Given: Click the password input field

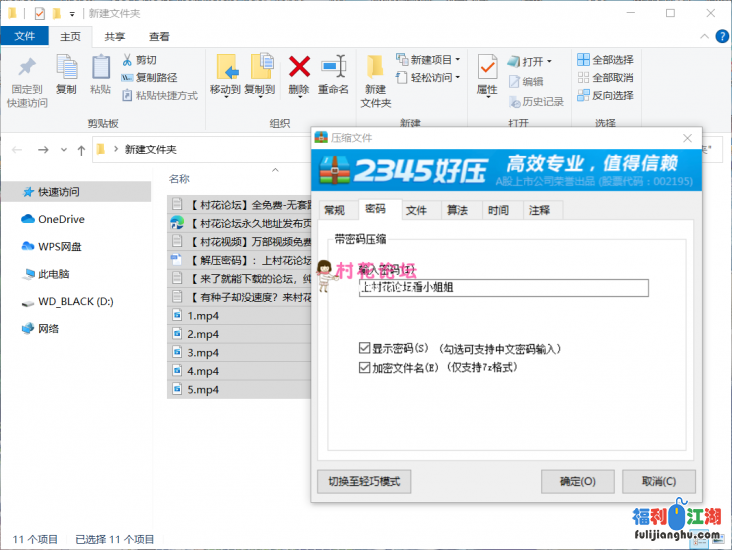Looking at the screenshot, I should (503, 288).
